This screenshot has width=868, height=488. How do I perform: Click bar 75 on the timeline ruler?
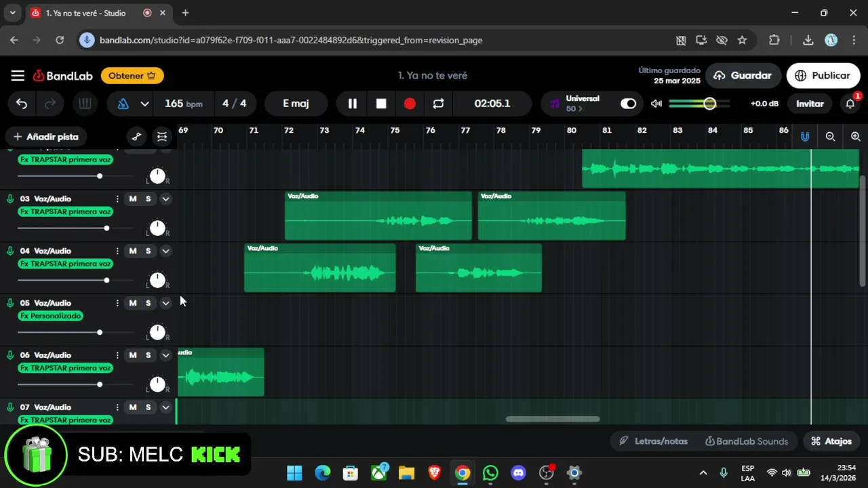395,130
